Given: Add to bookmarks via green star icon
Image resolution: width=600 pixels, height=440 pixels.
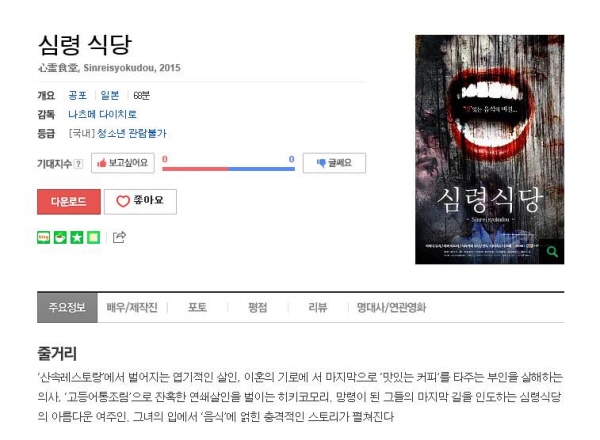Looking at the screenshot, I should point(77,238).
